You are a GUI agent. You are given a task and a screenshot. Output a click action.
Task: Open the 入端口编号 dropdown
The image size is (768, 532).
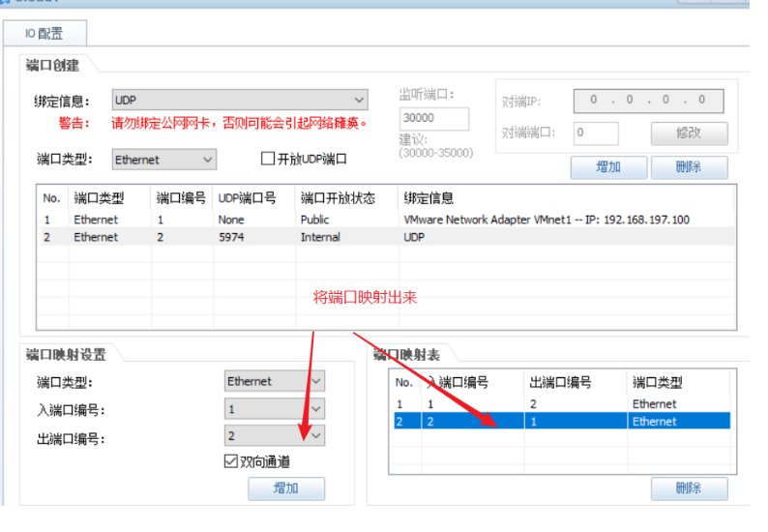coord(275,408)
